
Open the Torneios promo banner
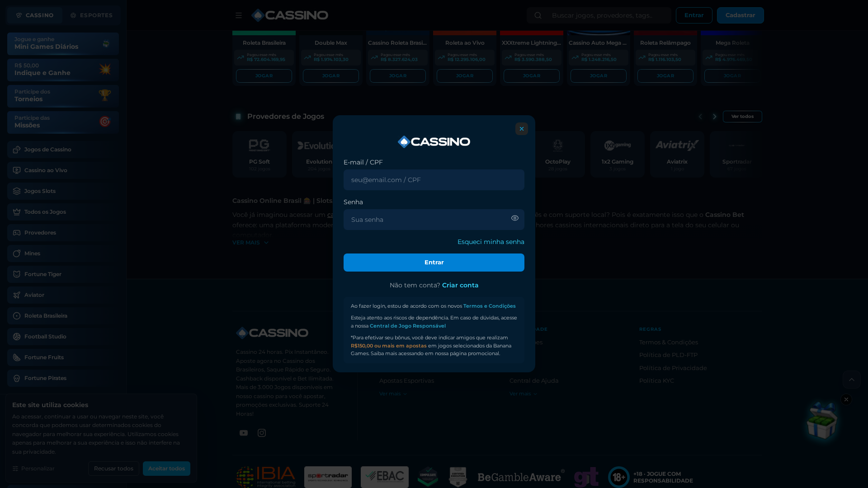[63, 96]
